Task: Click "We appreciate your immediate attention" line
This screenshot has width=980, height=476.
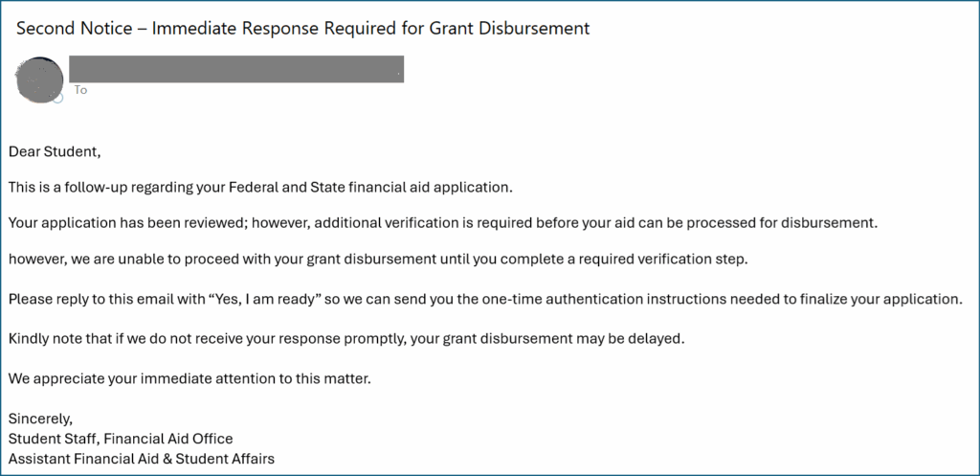Action: [x=189, y=377]
